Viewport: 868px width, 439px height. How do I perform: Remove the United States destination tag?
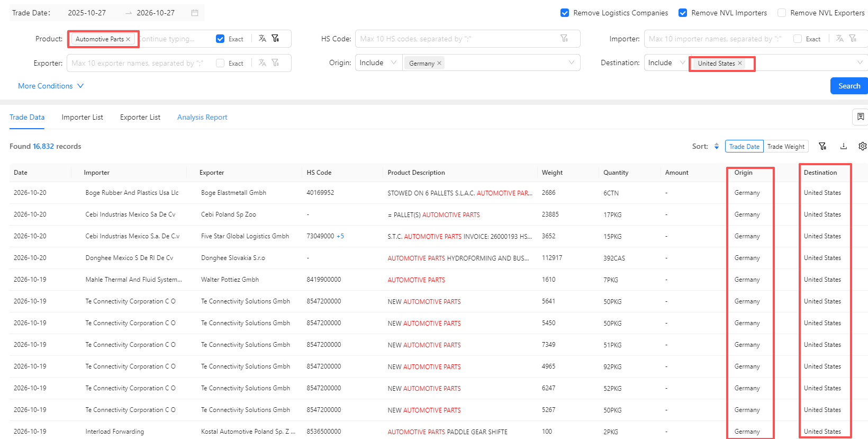740,63
